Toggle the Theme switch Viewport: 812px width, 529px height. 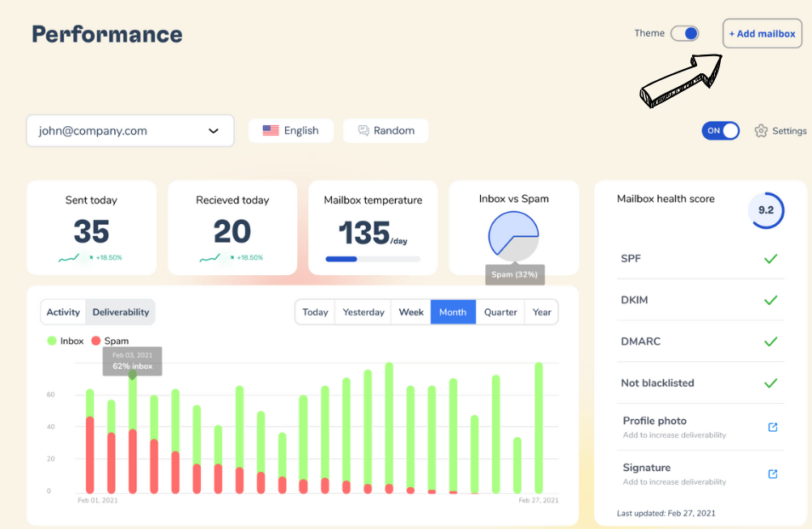684,33
